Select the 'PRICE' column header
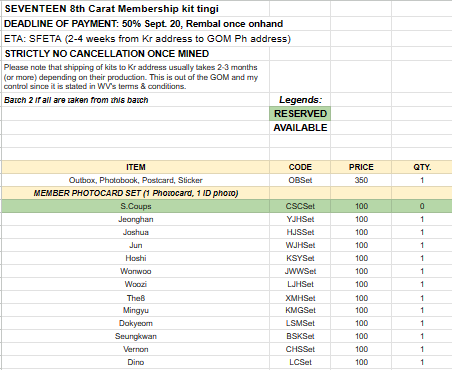 pos(361,167)
